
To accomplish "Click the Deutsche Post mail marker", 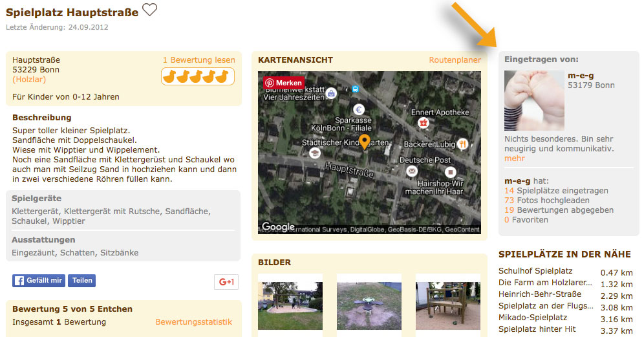I will pyautogui.click(x=411, y=171).
